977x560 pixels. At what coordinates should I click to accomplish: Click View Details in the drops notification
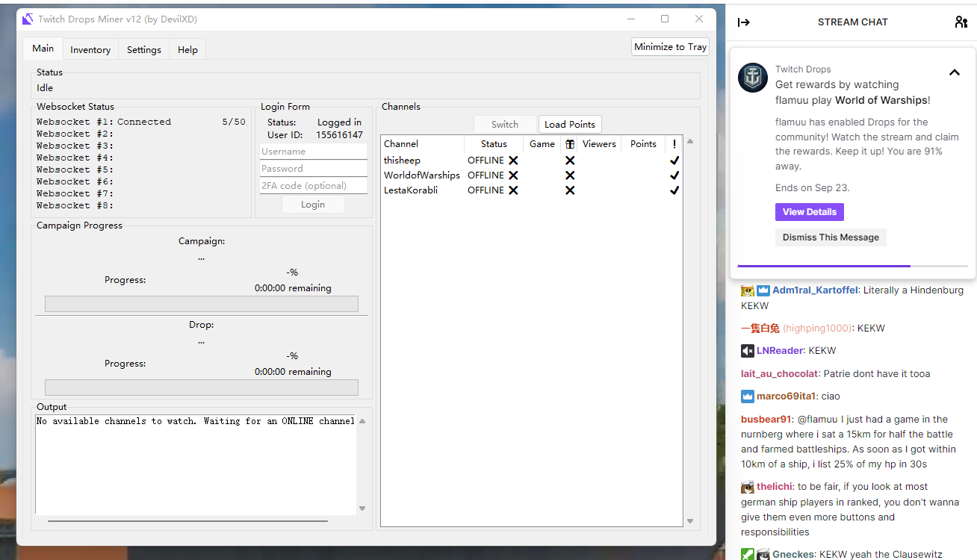click(x=809, y=212)
